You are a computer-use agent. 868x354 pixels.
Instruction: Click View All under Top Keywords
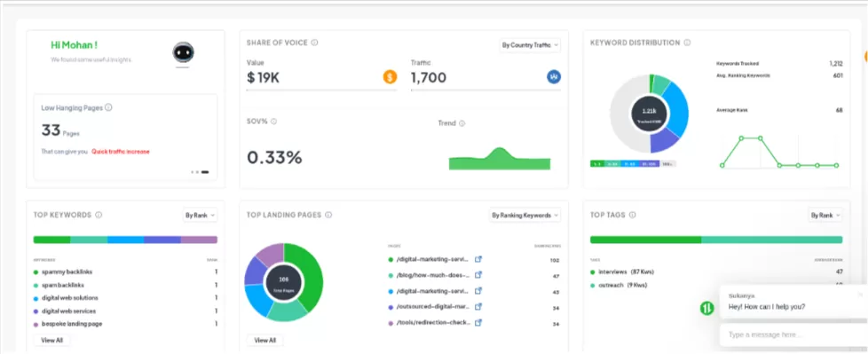coord(52,340)
